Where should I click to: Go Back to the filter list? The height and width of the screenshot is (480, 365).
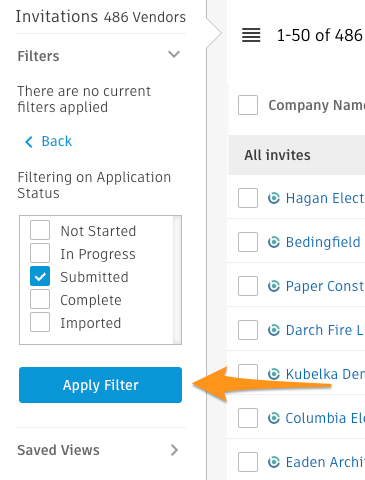click(48, 141)
